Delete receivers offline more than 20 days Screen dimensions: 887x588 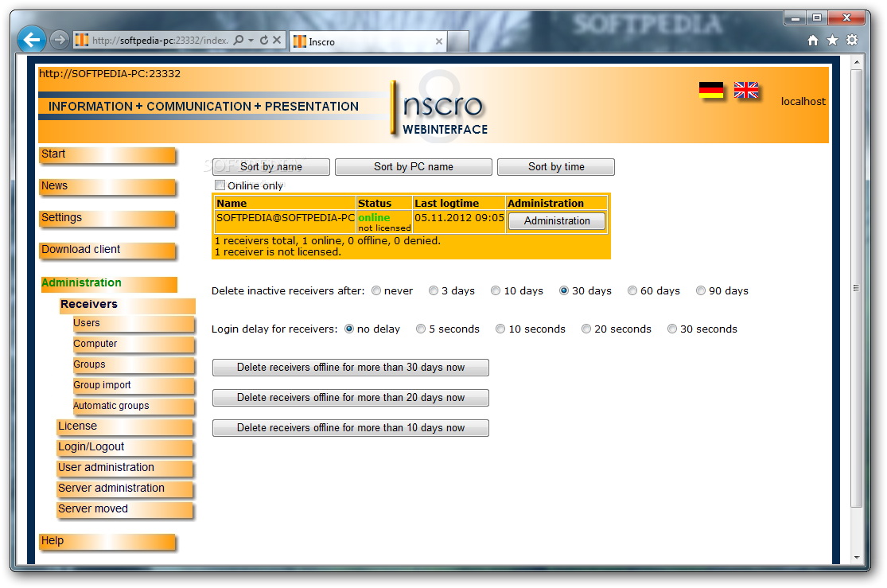click(x=351, y=398)
